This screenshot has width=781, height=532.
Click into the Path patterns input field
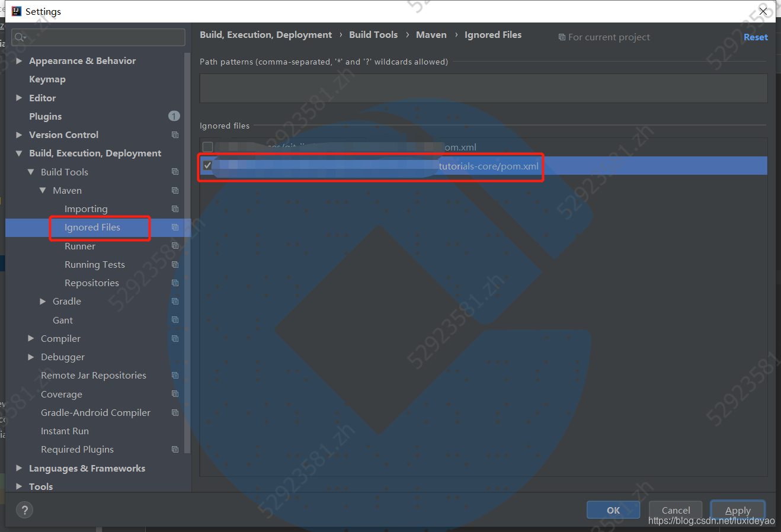(484, 88)
